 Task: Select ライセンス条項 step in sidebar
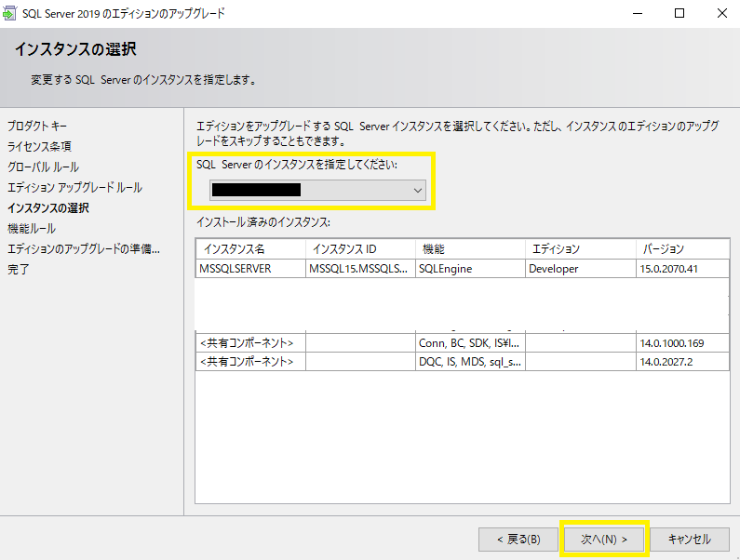39,146
